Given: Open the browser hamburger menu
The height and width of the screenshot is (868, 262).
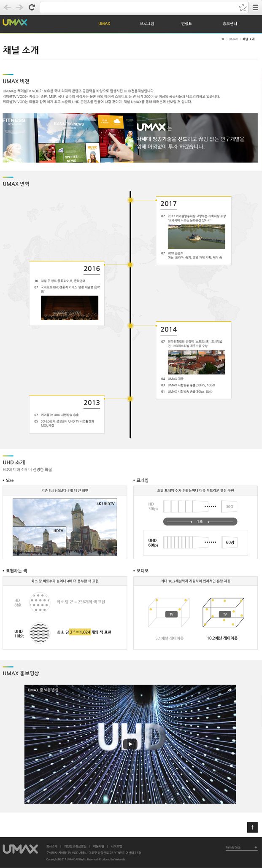Looking at the screenshot, I should [x=255, y=7].
